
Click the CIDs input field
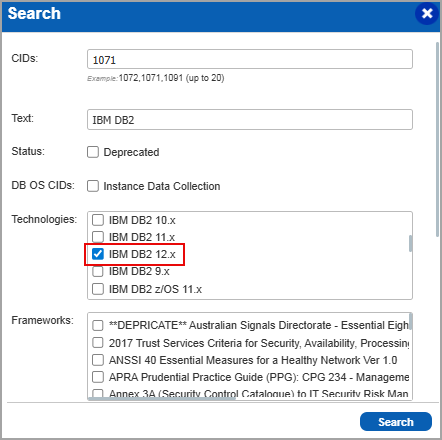pyautogui.click(x=250, y=59)
